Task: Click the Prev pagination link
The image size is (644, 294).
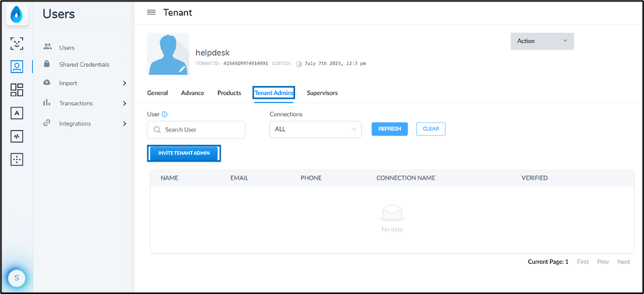Action: [603, 262]
